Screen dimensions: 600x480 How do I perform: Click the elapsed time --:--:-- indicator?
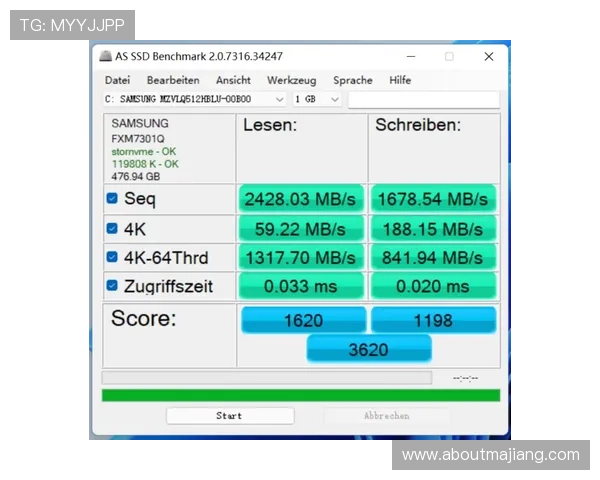465,378
